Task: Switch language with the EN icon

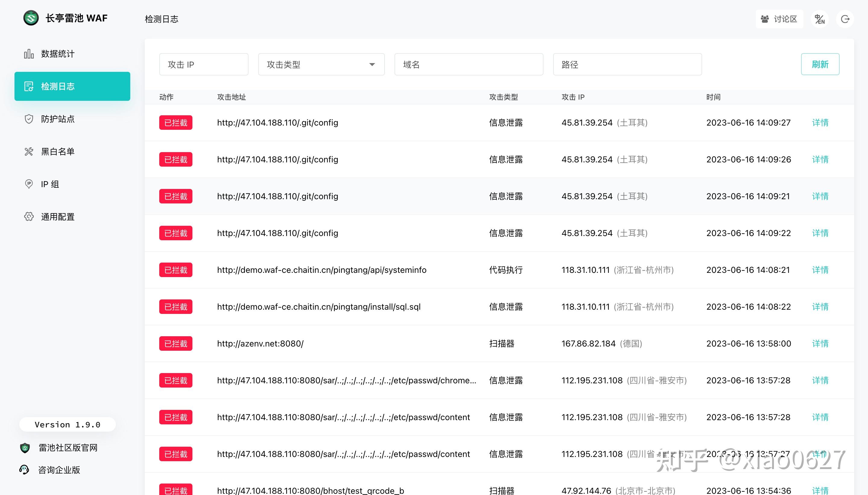Action: click(x=820, y=19)
